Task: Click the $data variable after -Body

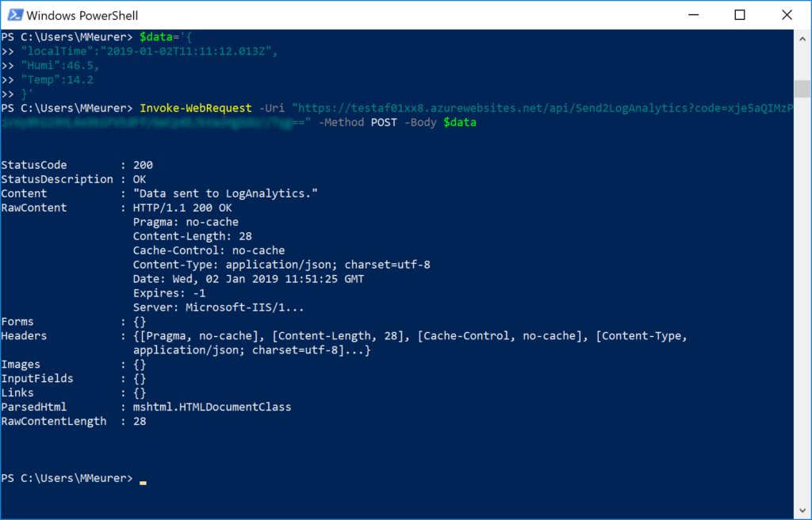Action: pyautogui.click(x=460, y=123)
